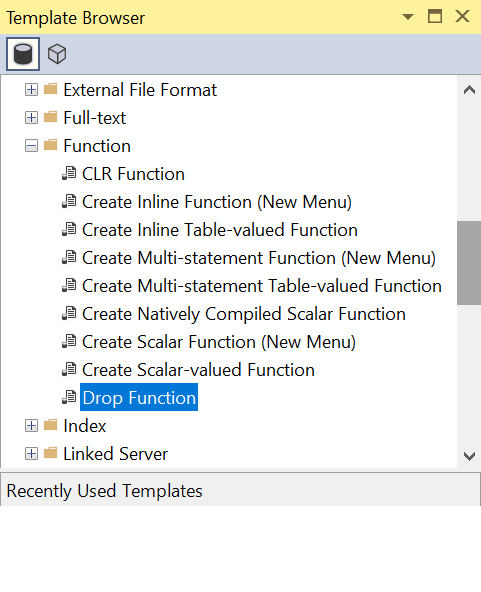481x592 pixels.
Task: Expand the Linked Server folder
Action: pos(31,454)
